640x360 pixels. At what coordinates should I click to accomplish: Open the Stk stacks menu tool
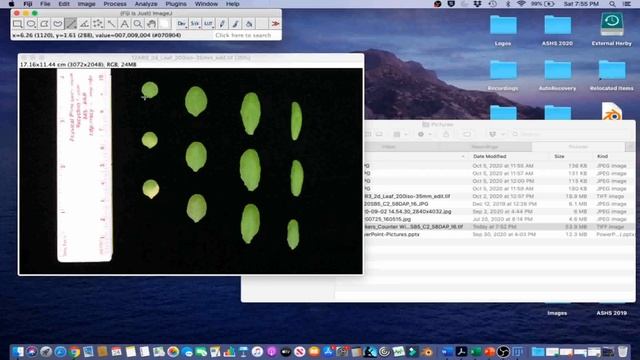point(195,24)
